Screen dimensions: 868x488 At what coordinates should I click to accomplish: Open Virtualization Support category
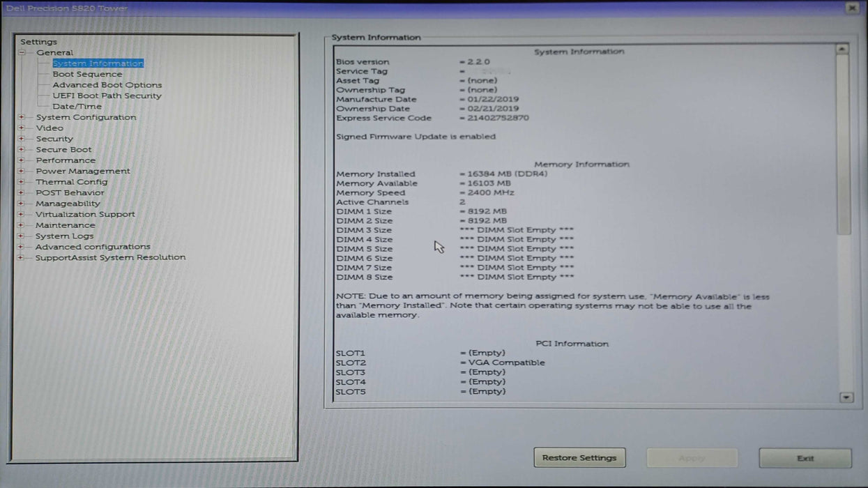coord(85,215)
